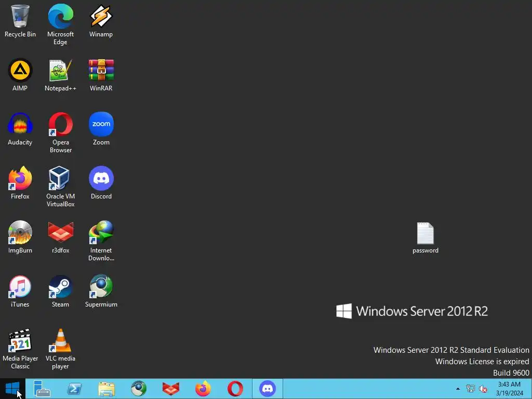Click the Opera taskbar icon
This screenshot has width=532, height=399.
[235, 389]
